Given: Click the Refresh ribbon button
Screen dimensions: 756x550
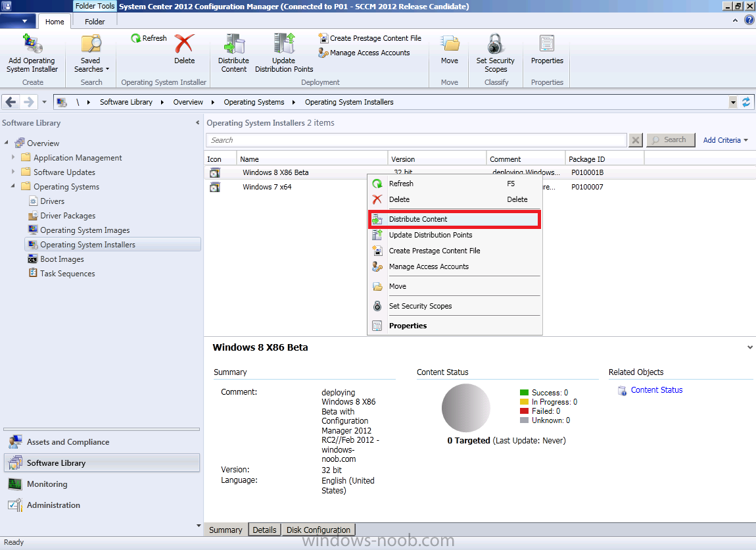Looking at the screenshot, I should click(x=149, y=38).
